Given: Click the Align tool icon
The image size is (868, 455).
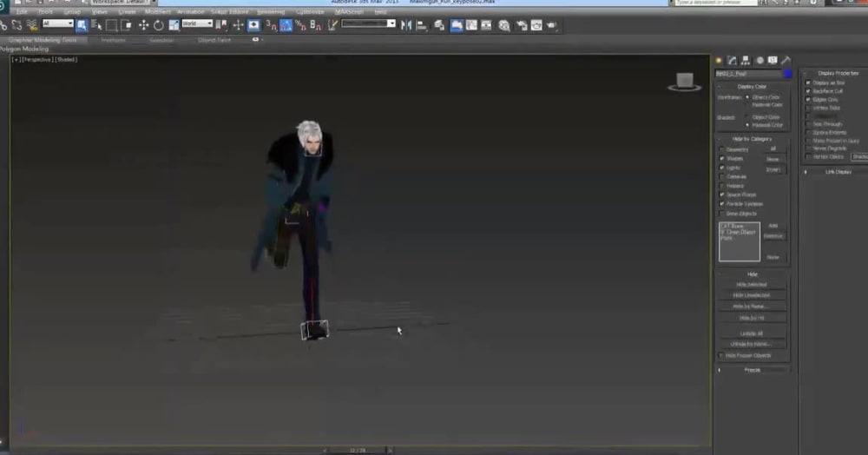Looking at the screenshot, I should [x=421, y=25].
